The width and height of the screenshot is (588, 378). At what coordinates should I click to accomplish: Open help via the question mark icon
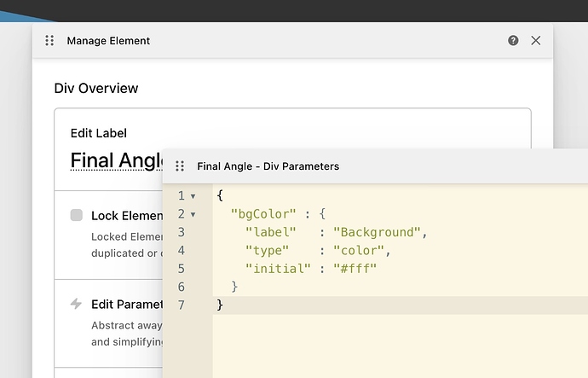[513, 40]
